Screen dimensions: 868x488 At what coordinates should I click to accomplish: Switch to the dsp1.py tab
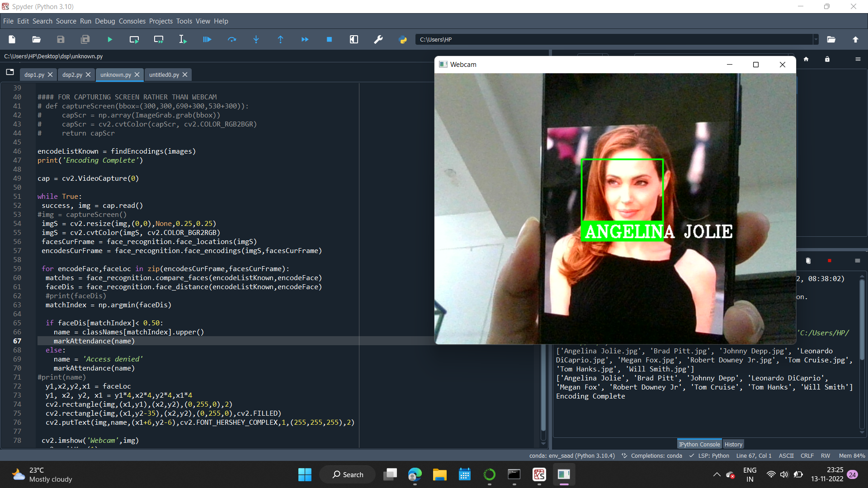pyautogui.click(x=34, y=75)
